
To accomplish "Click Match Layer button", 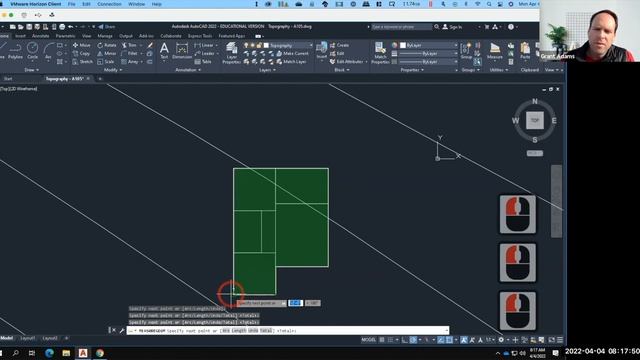I will [291, 62].
